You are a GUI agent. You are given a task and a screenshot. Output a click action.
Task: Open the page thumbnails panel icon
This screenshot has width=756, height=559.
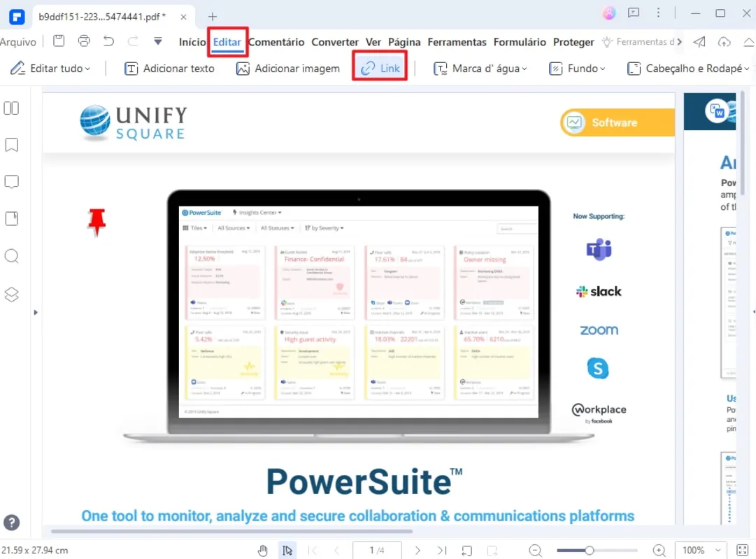pyautogui.click(x=12, y=108)
